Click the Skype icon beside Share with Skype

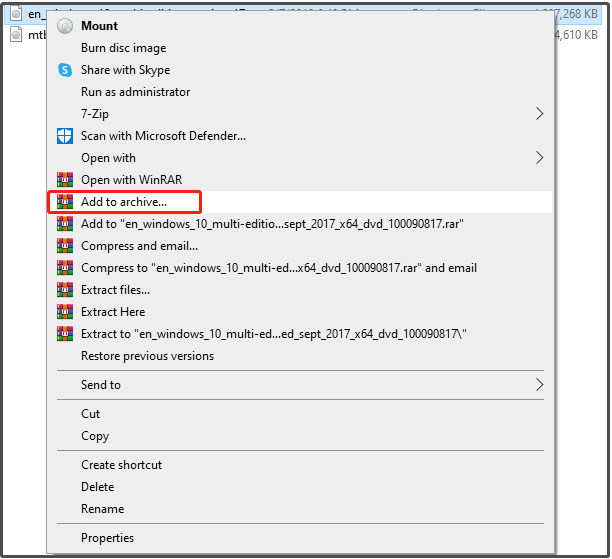[x=65, y=70]
